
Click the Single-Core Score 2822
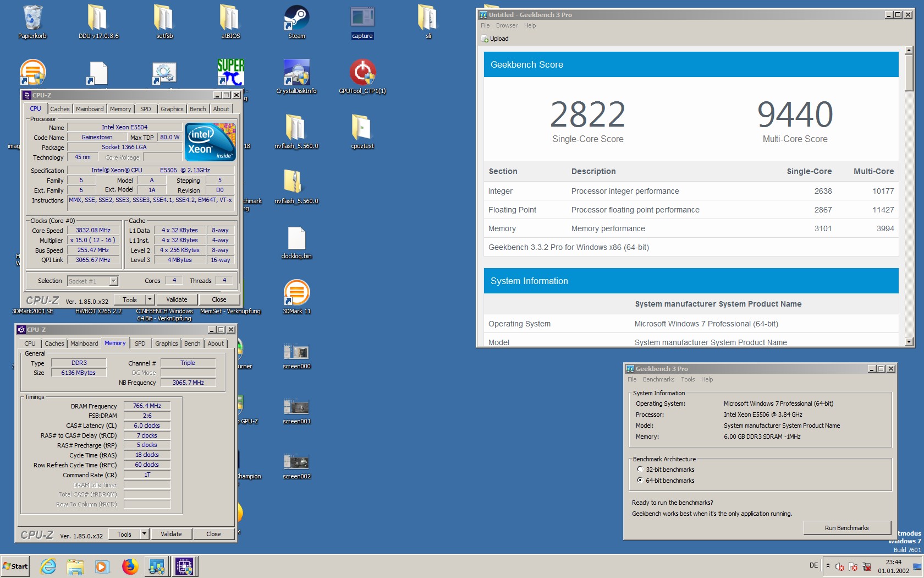click(x=587, y=114)
